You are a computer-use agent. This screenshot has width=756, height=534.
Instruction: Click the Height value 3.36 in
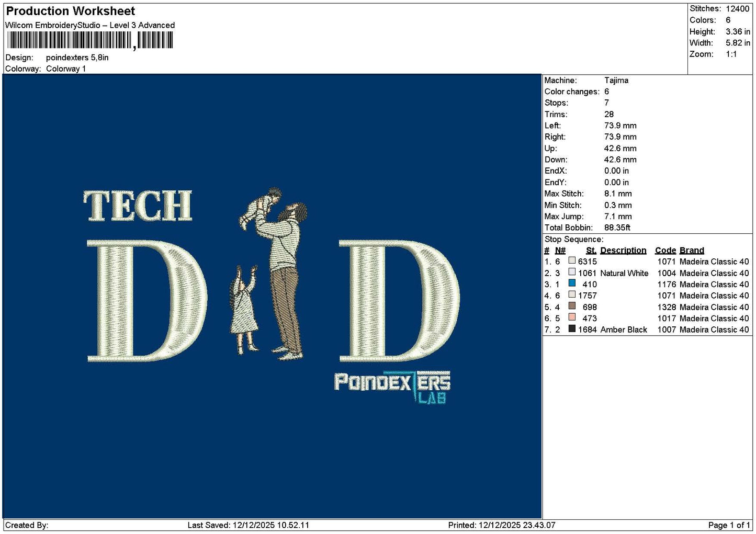(x=738, y=31)
